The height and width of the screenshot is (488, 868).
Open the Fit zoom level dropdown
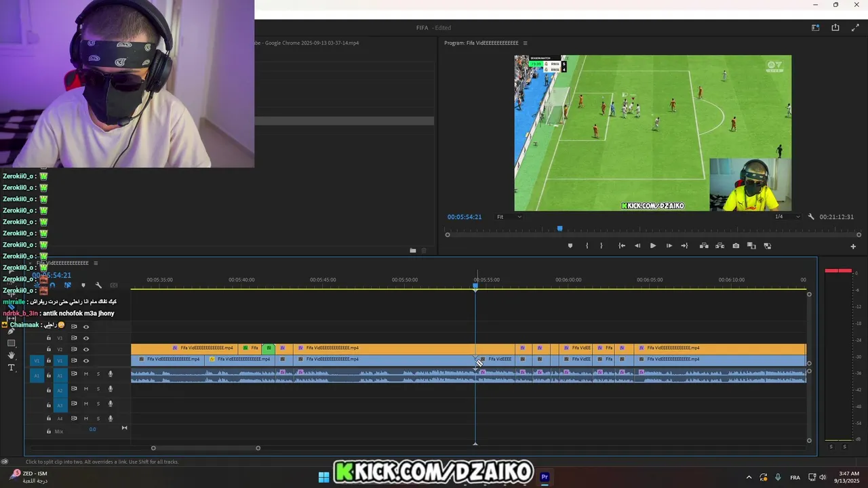pyautogui.click(x=509, y=217)
